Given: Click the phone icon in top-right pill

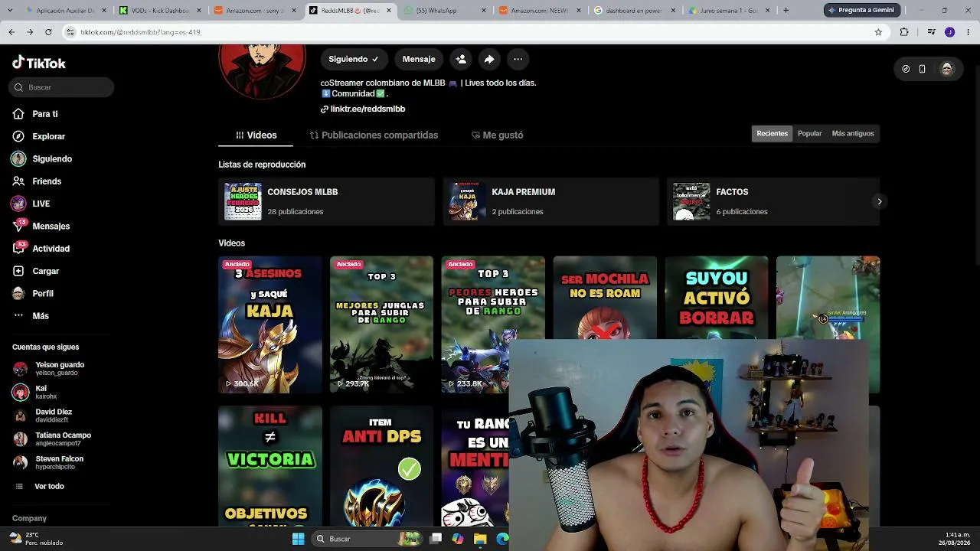Looking at the screenshot, I should pos(922,69).
